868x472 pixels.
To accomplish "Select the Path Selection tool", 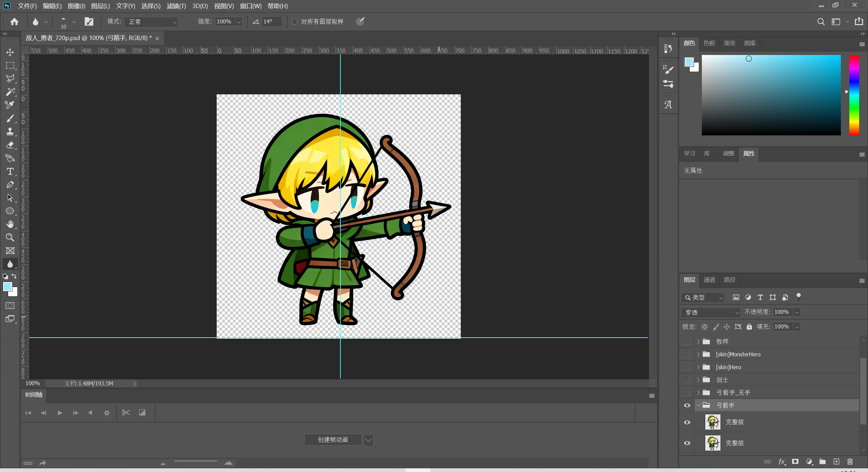I will pos(10,198).
